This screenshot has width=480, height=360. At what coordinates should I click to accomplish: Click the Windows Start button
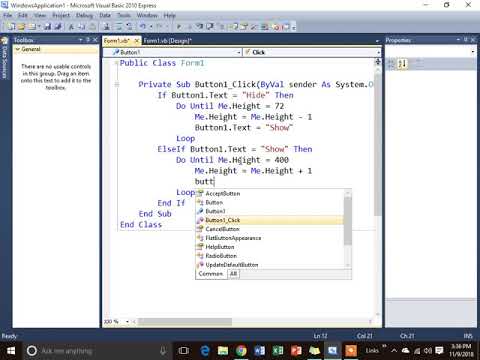pos(11,351)
